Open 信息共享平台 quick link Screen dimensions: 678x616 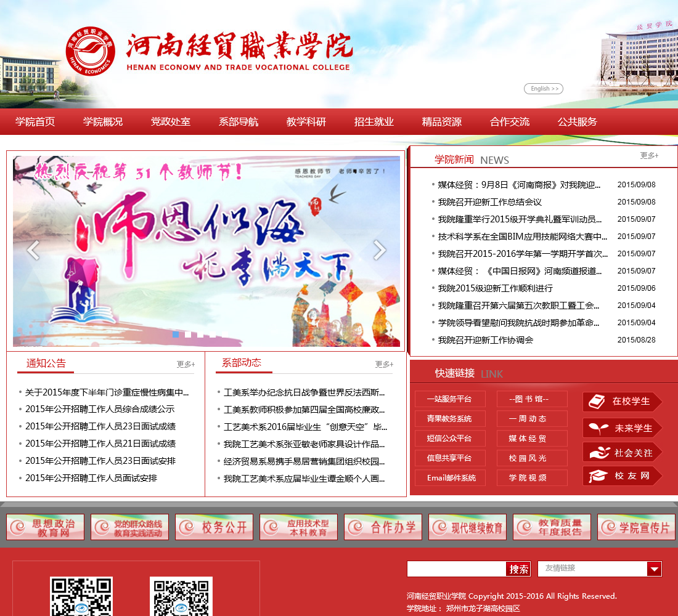point(450,458)
